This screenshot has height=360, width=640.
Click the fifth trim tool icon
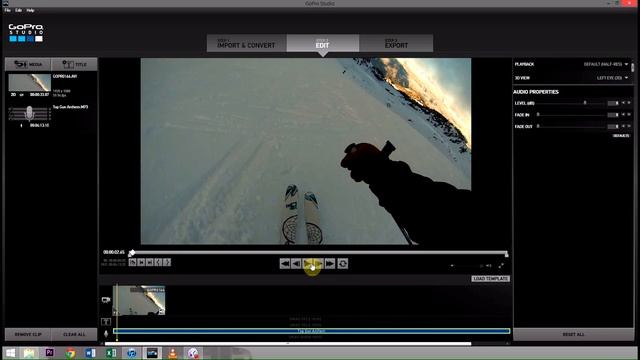pyautogui.click(x=167, y=262)
